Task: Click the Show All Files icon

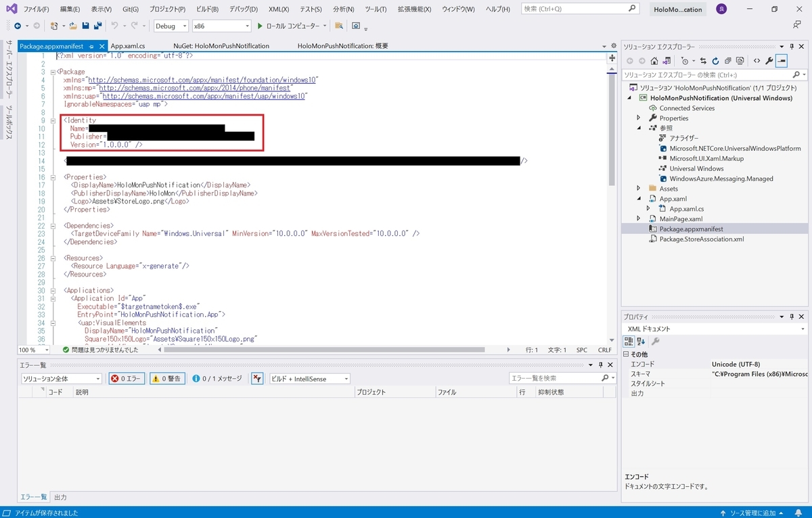Action: pyautogui.click(x=740, y=61)
